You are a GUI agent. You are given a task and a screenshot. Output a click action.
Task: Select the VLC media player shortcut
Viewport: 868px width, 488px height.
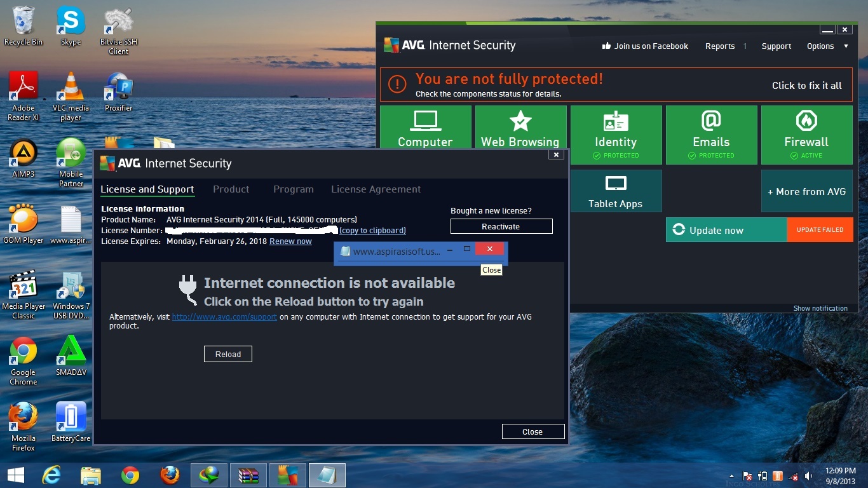click(x=71, y=97)
